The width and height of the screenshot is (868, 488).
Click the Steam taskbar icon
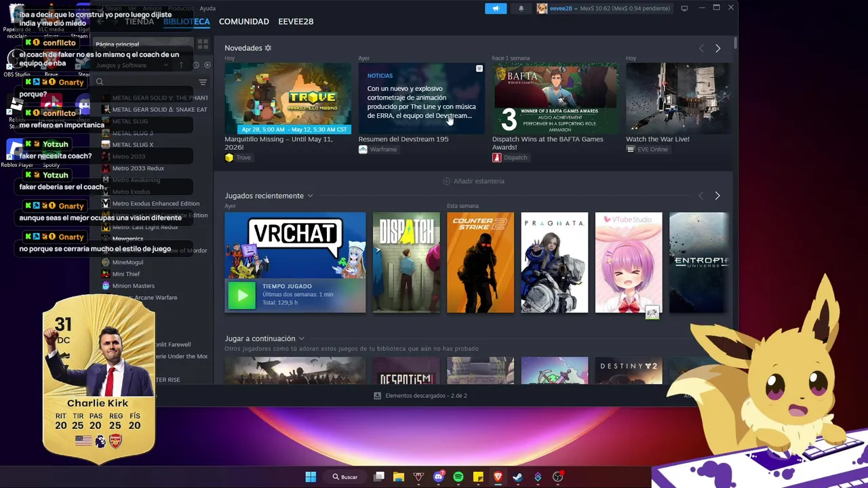[517, 476]
